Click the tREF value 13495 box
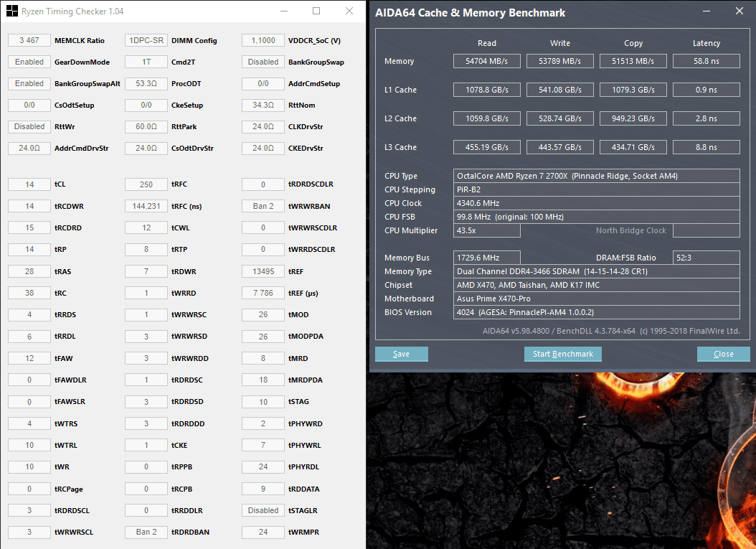Viewport: 756px width, 549px height. pyautogui.click(x=263, y=271)
